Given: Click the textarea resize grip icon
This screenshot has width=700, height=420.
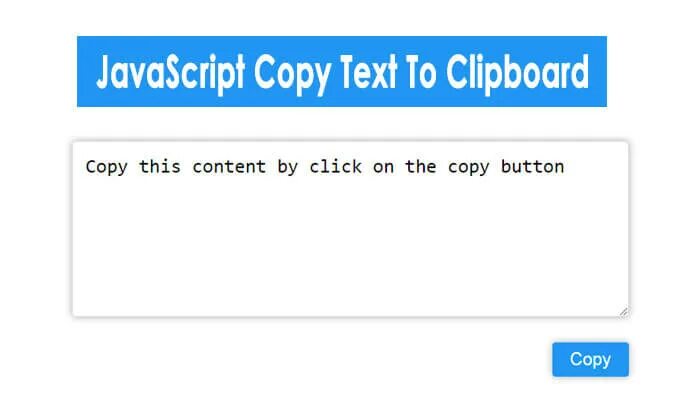Looking at the screenshot, I should [624, 312].
